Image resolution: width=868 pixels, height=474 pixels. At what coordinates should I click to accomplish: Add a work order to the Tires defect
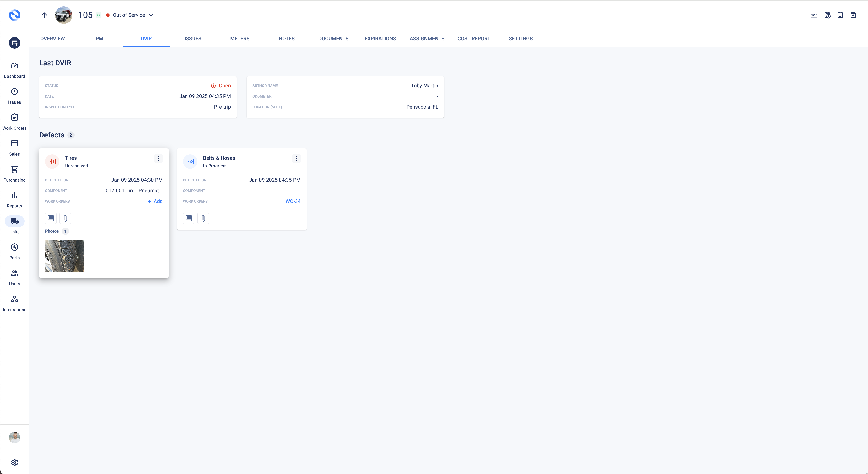pyautogui.click(x=155, y=201)
